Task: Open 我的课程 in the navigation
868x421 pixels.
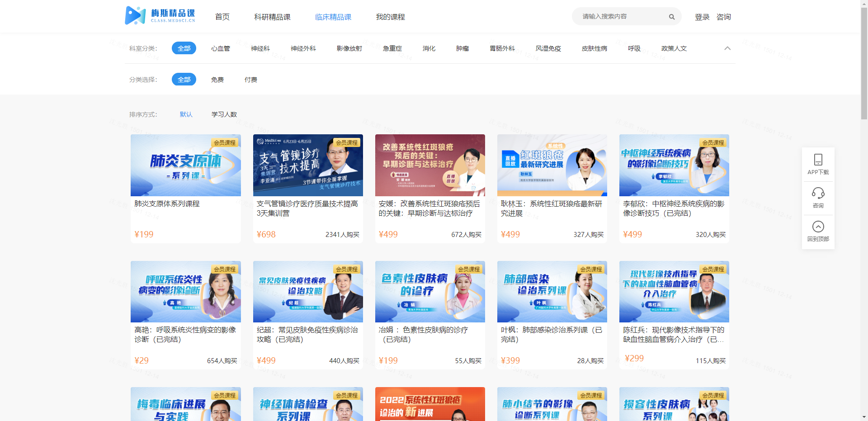Action: pos(391,17)
